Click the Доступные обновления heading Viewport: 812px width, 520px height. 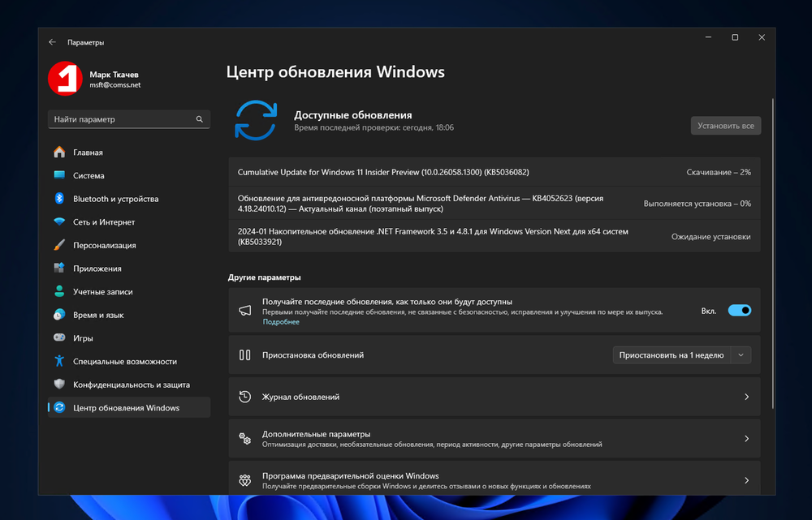tap(353, 115)
